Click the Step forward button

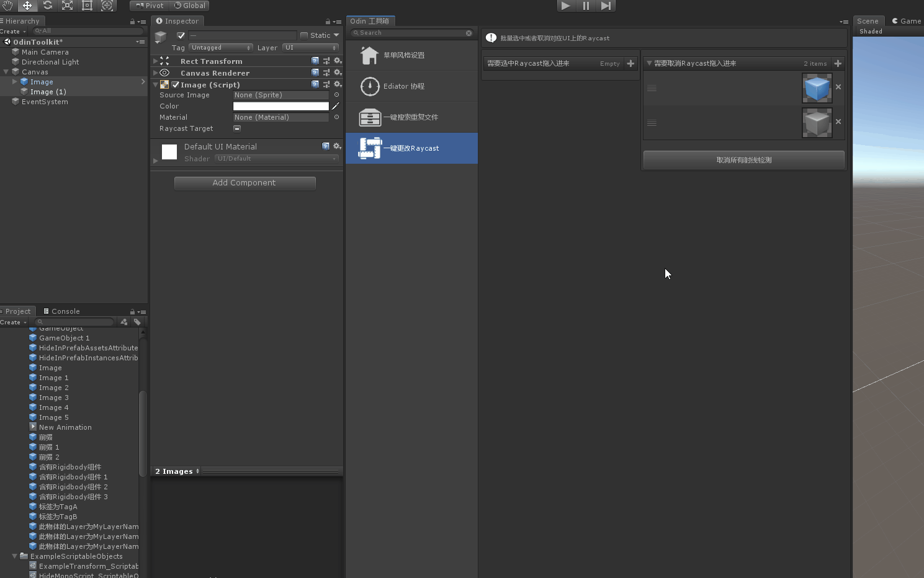(606, 6)
